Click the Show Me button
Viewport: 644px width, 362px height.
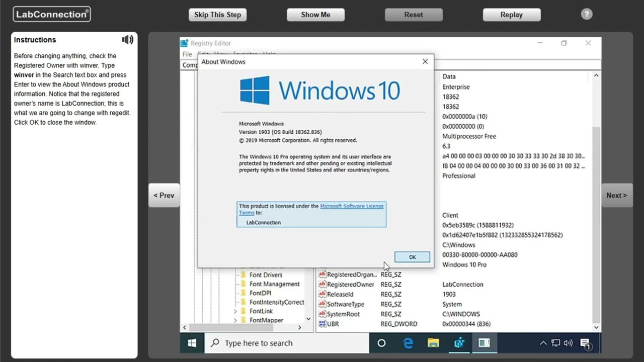coord(315,15)
